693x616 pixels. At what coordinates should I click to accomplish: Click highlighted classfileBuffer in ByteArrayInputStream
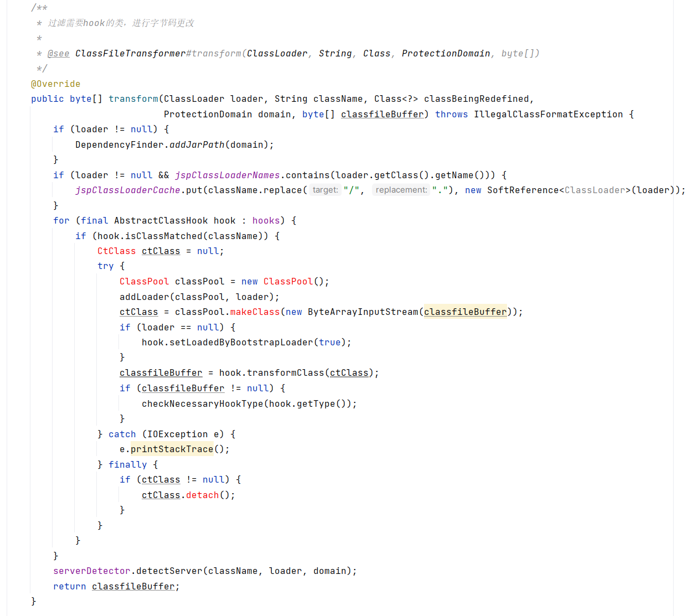pos(466,312)
